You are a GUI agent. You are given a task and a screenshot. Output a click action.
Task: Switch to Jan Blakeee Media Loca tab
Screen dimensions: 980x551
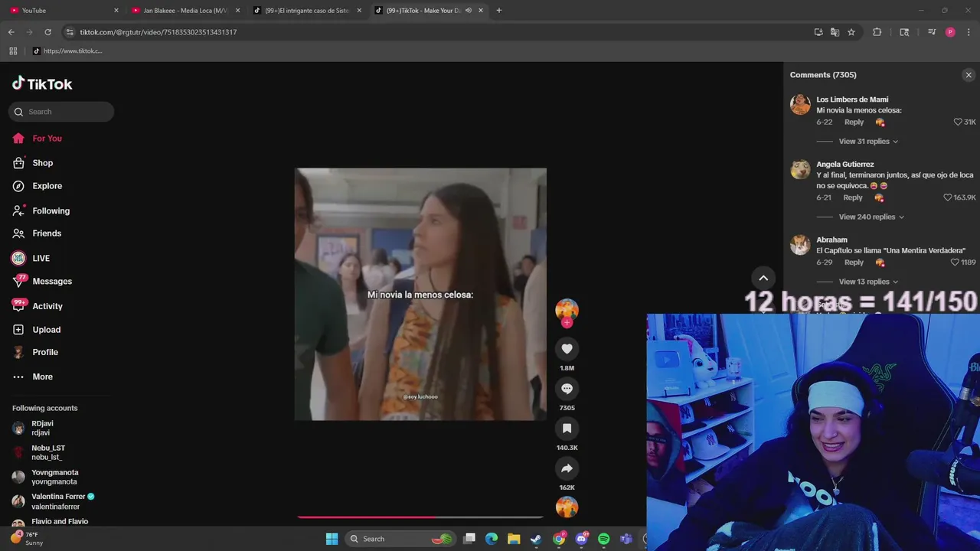tap(184, 11)
